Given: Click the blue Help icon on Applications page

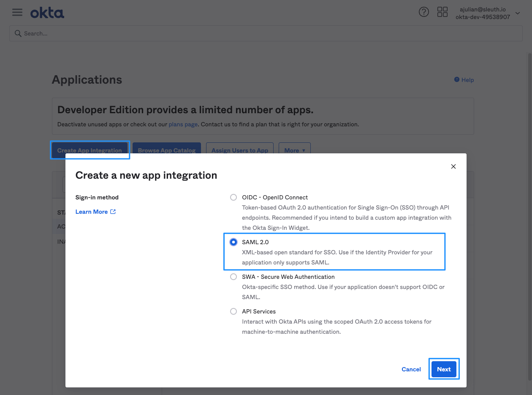Looking at the screenshot, I should click(456, 79).
